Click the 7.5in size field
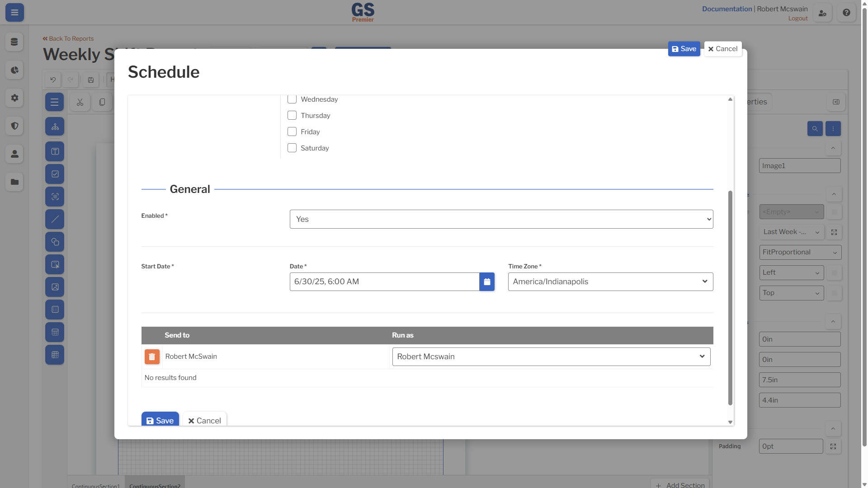The image size is (868, 488). click(800, 380)
